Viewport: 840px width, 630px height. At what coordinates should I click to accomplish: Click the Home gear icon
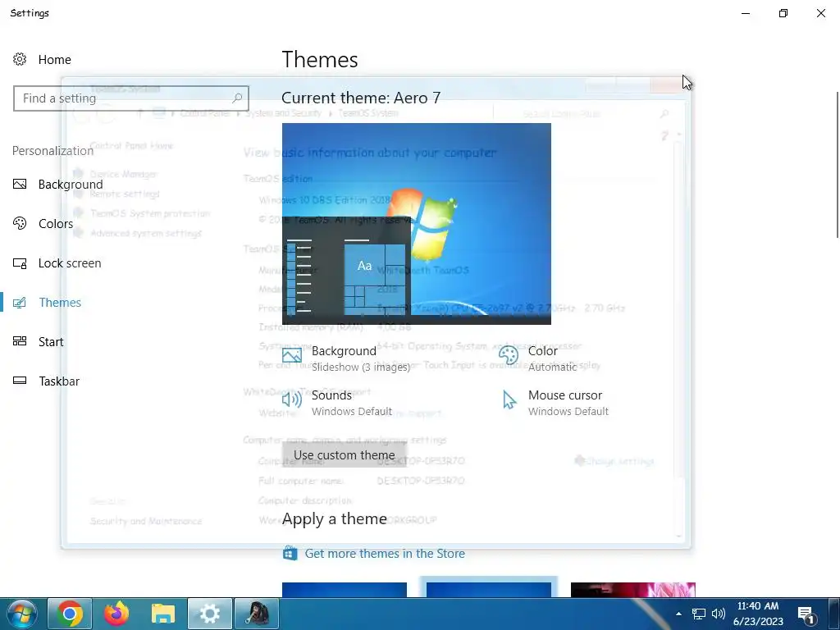(x=20, y=59)
